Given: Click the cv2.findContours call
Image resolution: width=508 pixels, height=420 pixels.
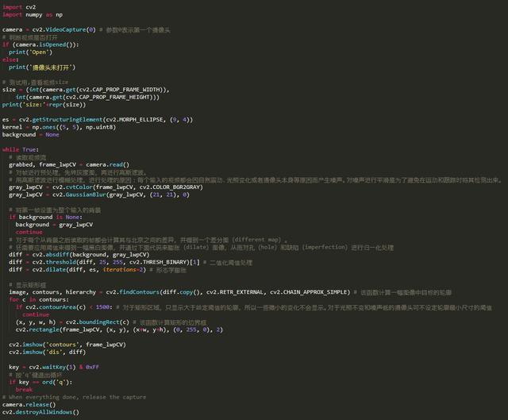Looking at the screenshot, I should [228, 292].
